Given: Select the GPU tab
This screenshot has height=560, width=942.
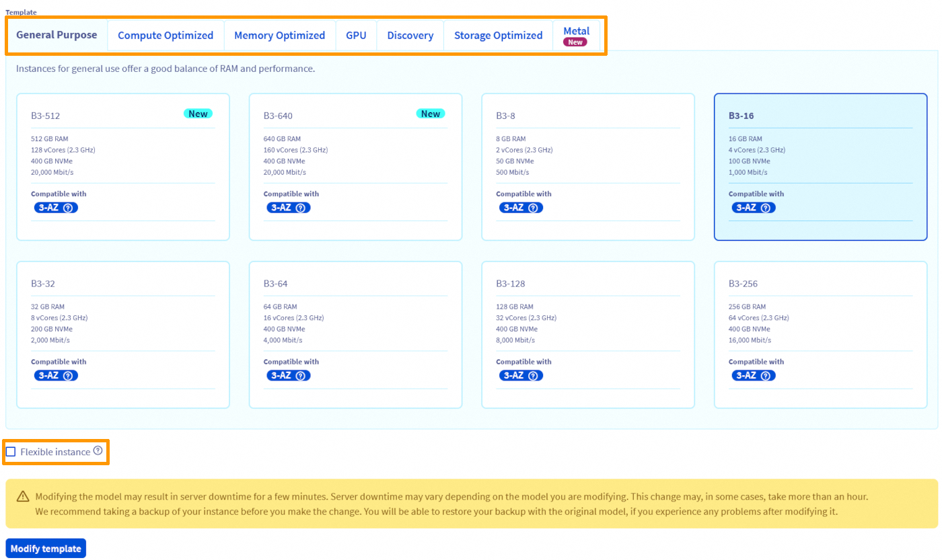Looking at the screenshot, I should 356,36.
